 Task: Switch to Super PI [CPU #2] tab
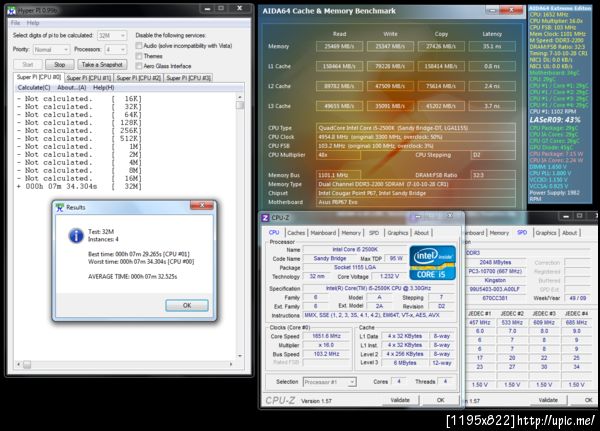(x=139, y=78)
